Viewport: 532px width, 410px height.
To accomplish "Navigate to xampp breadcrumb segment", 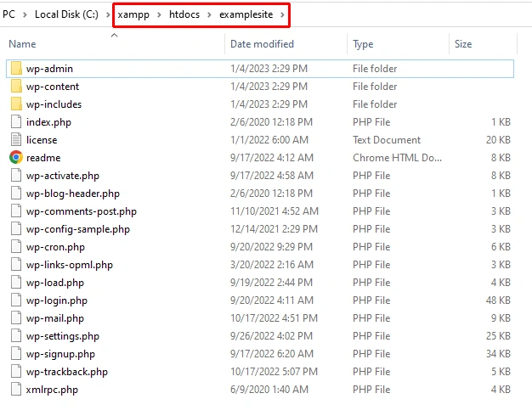I will tap(133, 14).
